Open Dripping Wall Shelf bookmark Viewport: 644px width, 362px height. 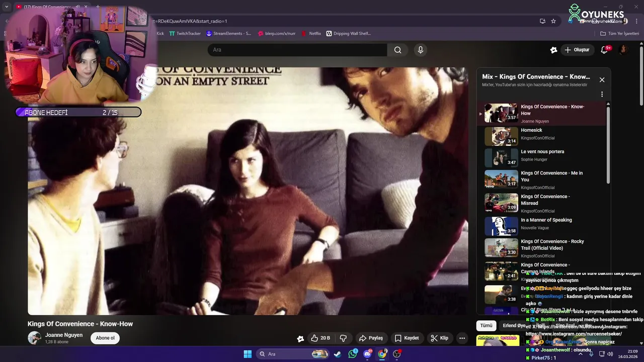pos(348,33)
